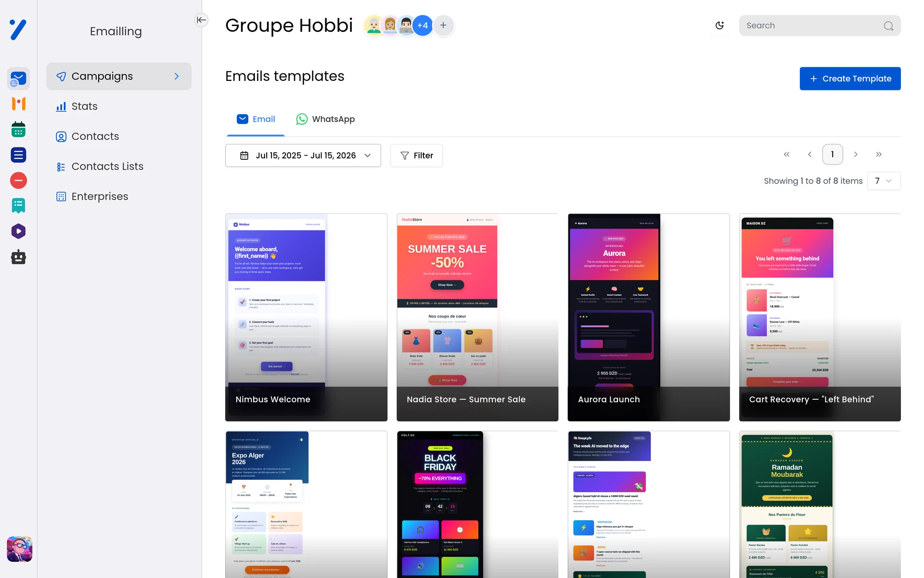The width and height of the screenshot is (924, 578).
Task: Open the blue list lines app icon
Action: pyautogui.click(x=18, y=155)
